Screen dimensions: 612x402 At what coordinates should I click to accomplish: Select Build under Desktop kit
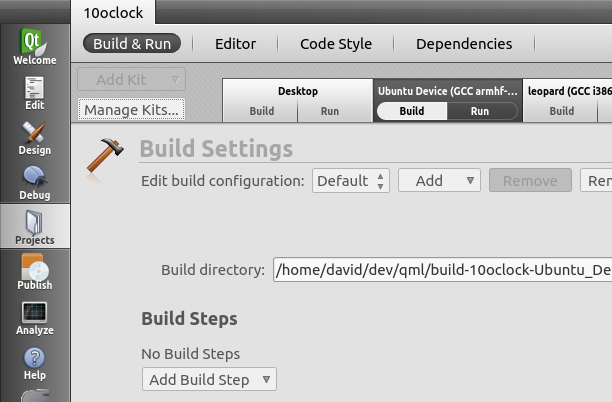[x=262, y=111]
